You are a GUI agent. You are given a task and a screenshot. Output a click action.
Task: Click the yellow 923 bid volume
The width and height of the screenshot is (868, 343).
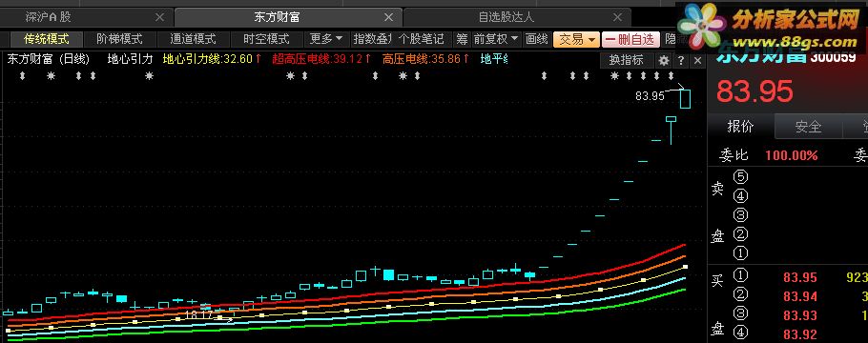tap(857, 277)
